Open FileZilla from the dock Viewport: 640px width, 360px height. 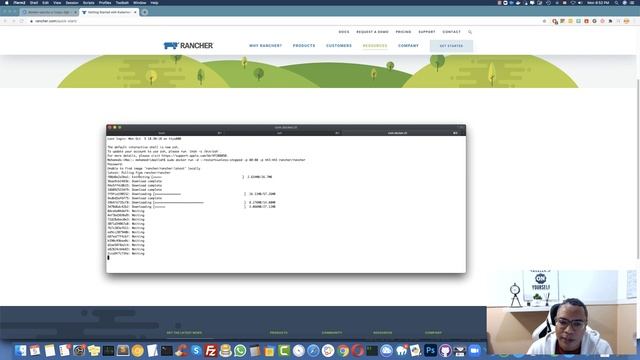click(211, 350)
